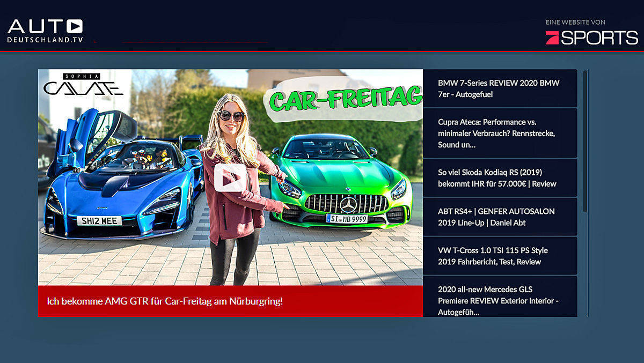Viewport: 644px width, 363px height.
Task: Open the Auto Deutschland.TV logo
Action: [x=45, y=31]
